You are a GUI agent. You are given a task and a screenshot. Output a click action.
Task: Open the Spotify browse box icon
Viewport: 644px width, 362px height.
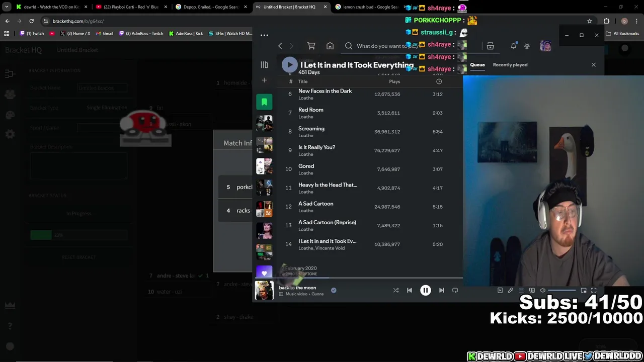tap(490, 46)
